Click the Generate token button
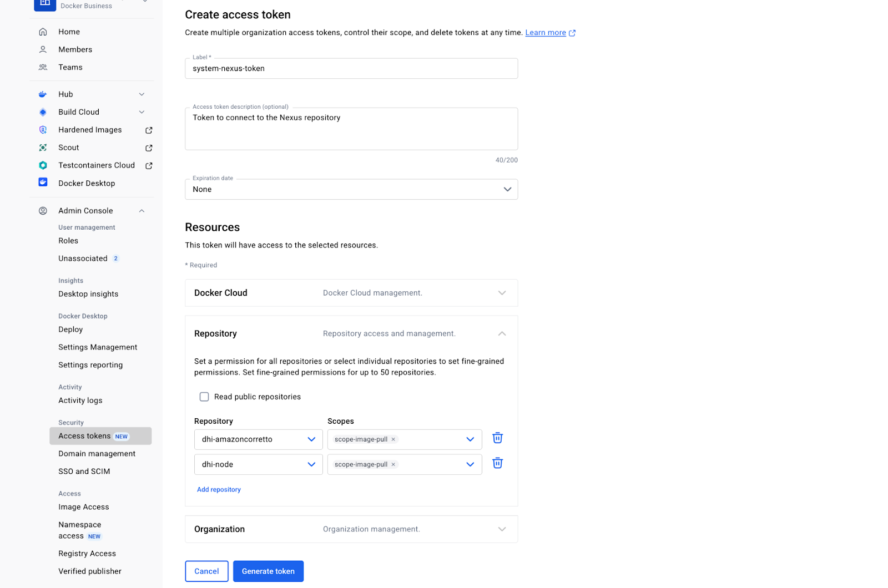Viewport: 888px width, 588px height. pos(268,571)
